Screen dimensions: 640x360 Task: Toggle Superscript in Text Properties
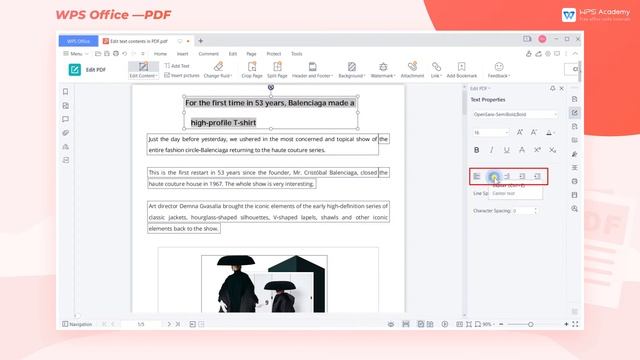click(537, 150)
